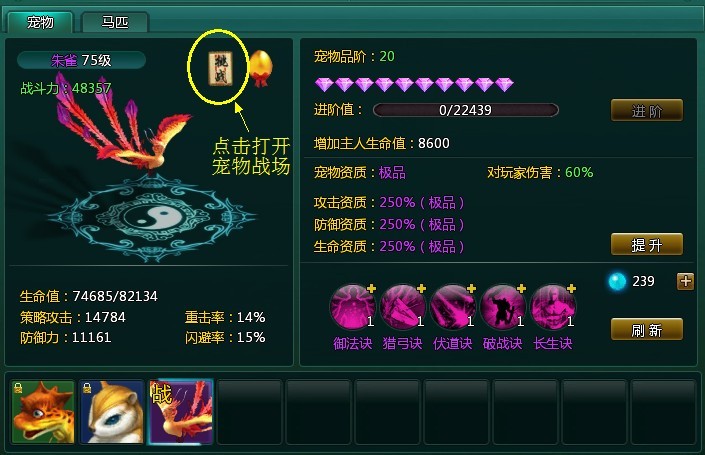Upgrade 伏道诀 skill via its plus sign
The width and height of the screenshot is (705, 455).
[471, 288]
